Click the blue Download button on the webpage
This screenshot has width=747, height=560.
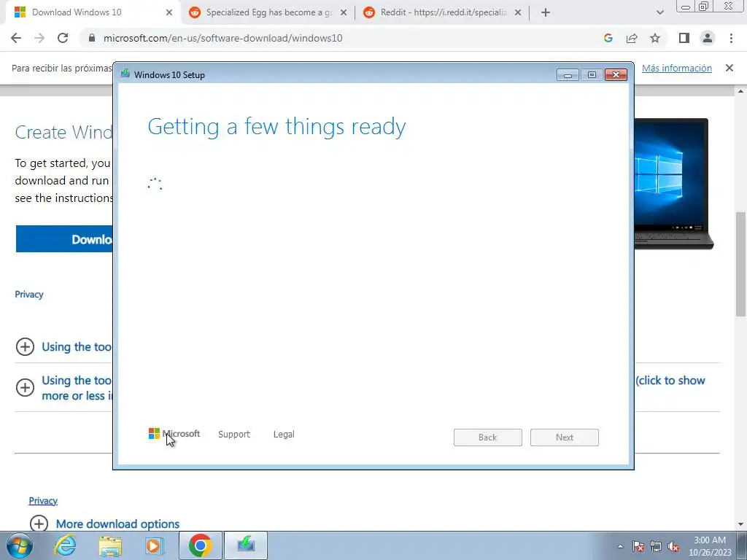(x=64, y=239)
